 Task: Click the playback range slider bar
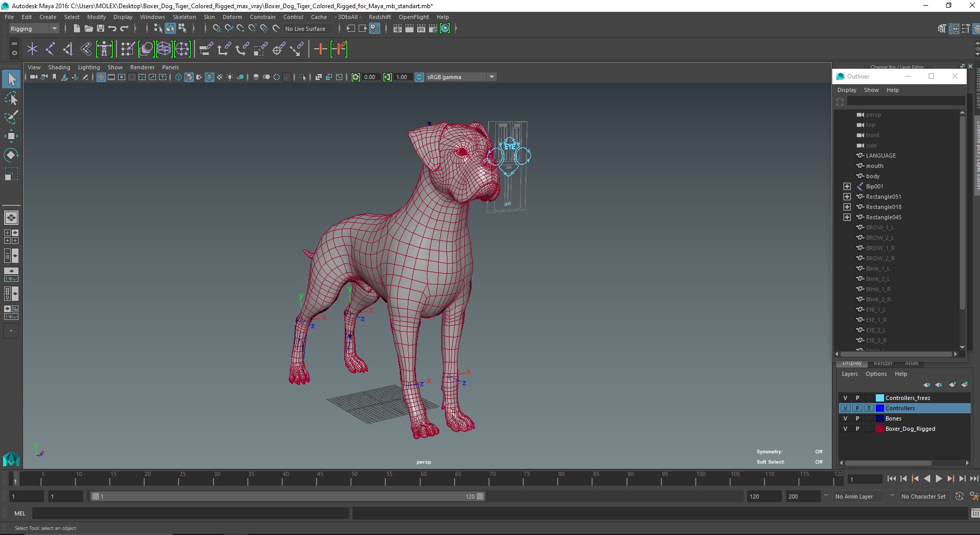click(287, 496)
